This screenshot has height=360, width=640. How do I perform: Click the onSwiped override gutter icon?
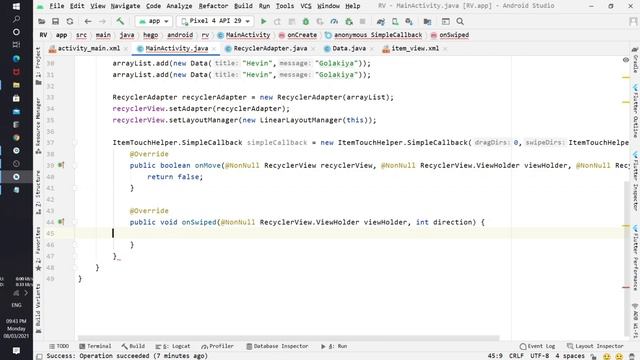[x=61, y=222]
